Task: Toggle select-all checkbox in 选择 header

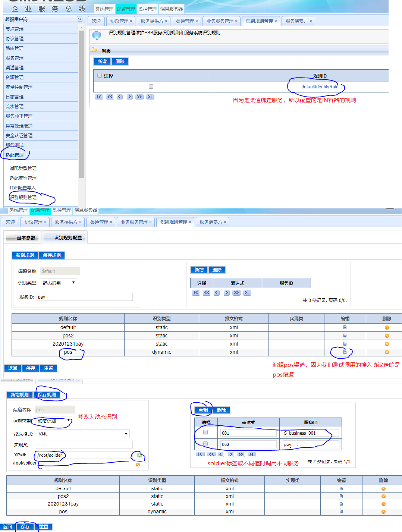Action: tap(100, 75)
